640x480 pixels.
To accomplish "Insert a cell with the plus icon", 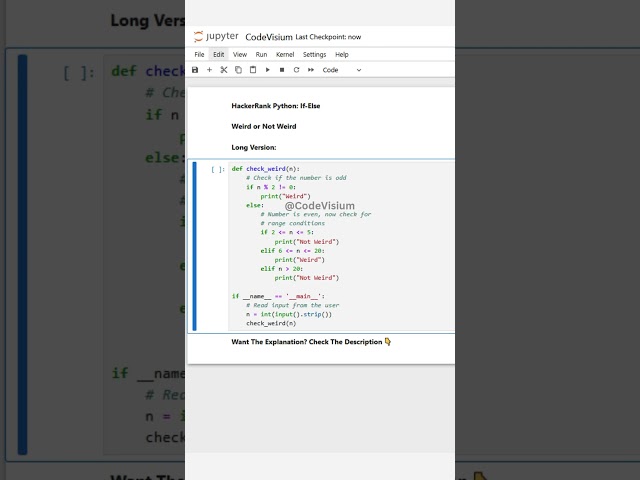I will (x=209, y=70).
